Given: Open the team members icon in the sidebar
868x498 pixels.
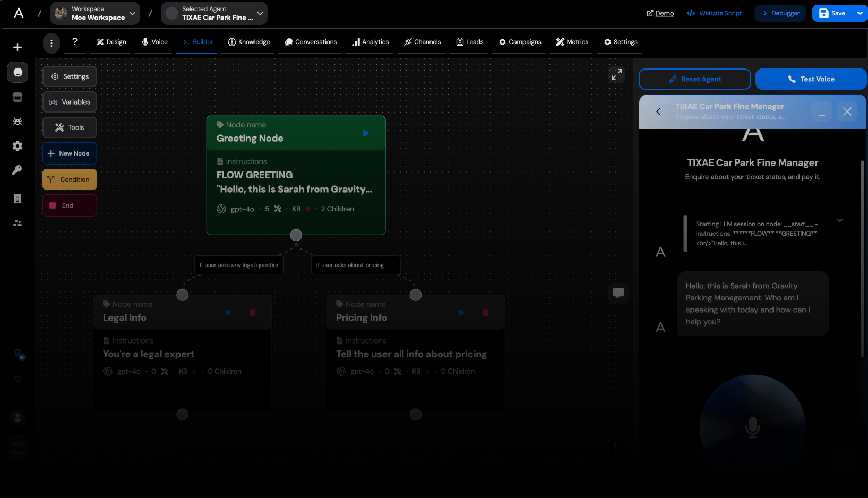Looking at the screenshot, I should click(x=18, y=223).
